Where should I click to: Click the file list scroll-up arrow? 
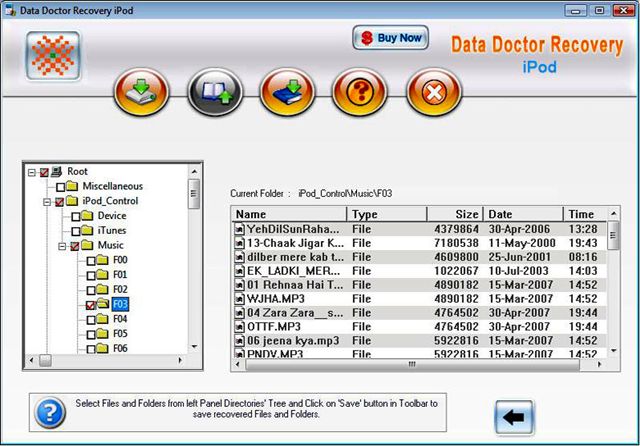pyautogui.click(x=613, y=214)
